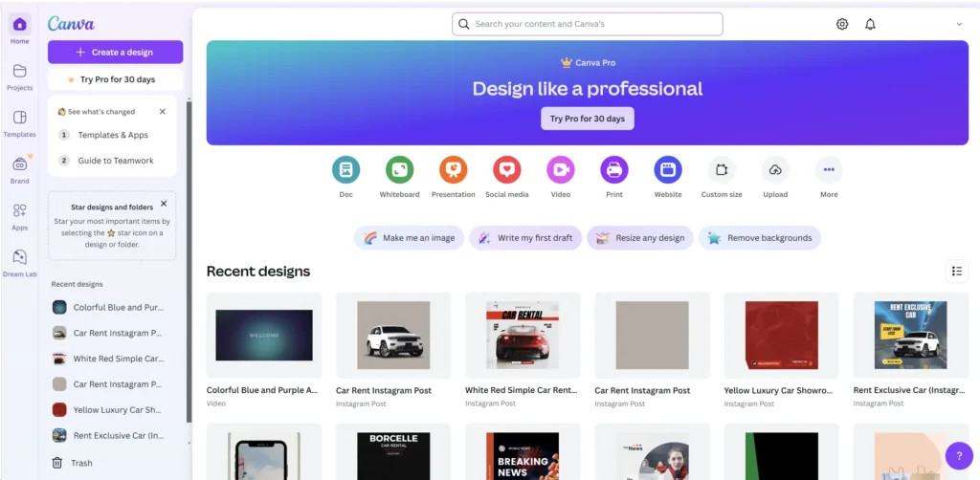Screen dimensions: 980x480
Task: Choose the Presentation design icon
Action: pos(453,170)
